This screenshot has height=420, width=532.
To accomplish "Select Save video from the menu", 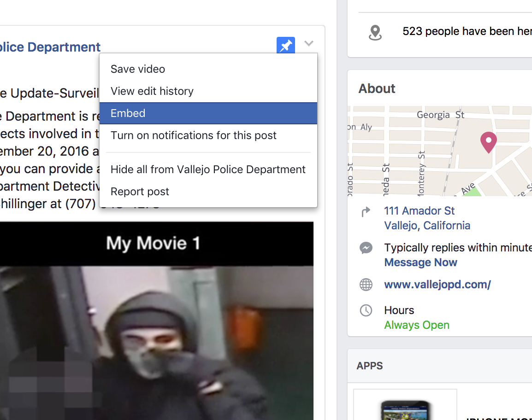I will point(138,69).
